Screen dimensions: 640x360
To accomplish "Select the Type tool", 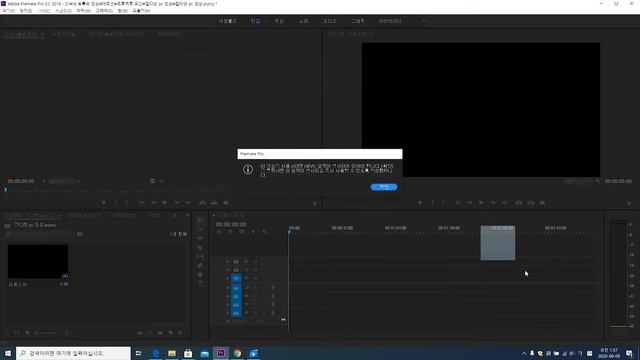I will (x=200, y=283).
